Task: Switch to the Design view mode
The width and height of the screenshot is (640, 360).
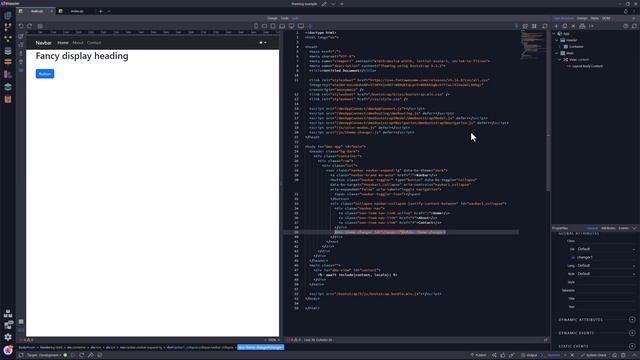Action: coord(272,18)
